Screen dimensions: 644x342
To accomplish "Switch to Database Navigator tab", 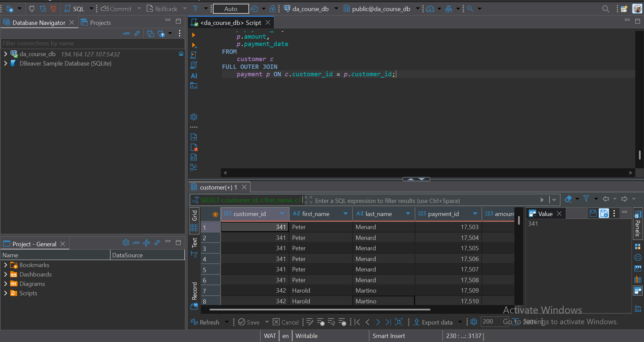I will tap(39, 23).
